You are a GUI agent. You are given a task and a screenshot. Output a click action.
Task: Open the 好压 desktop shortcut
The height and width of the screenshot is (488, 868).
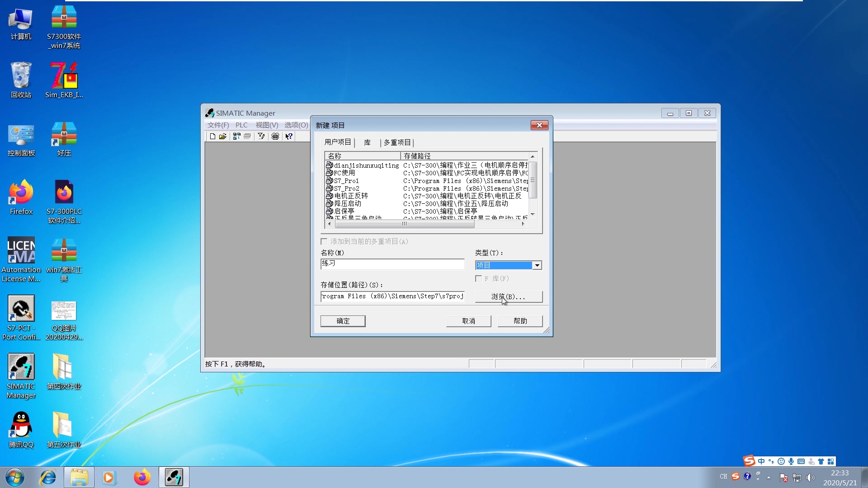64,139
